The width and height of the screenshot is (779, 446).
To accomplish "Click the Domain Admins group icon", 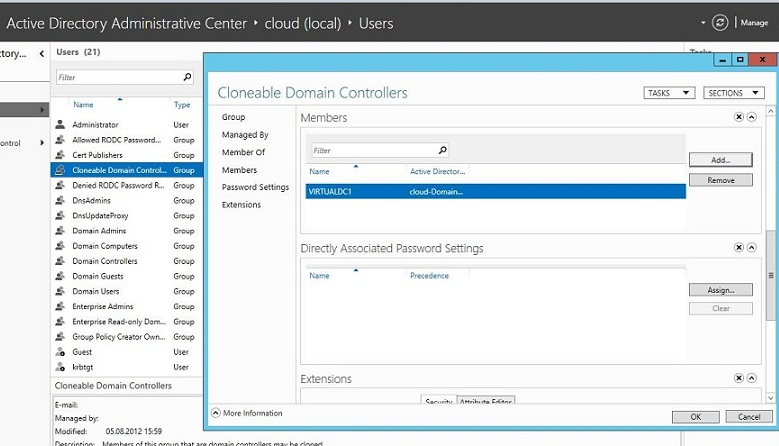I will pyautogui.click(x=60, y=230).
